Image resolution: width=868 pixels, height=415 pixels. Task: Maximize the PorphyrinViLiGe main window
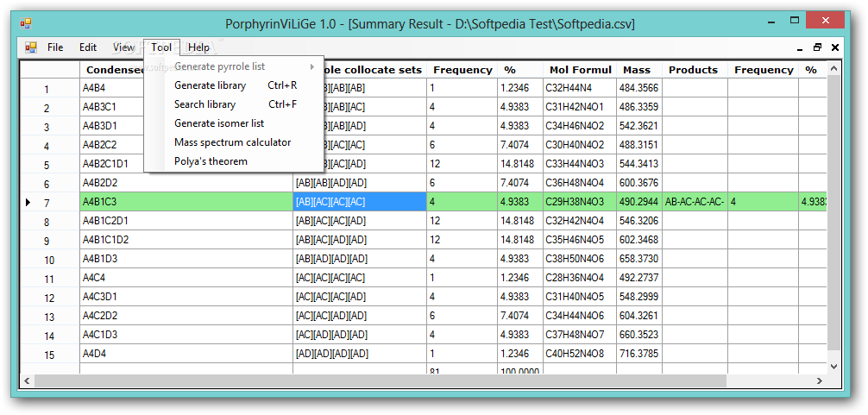coord(795,21)
